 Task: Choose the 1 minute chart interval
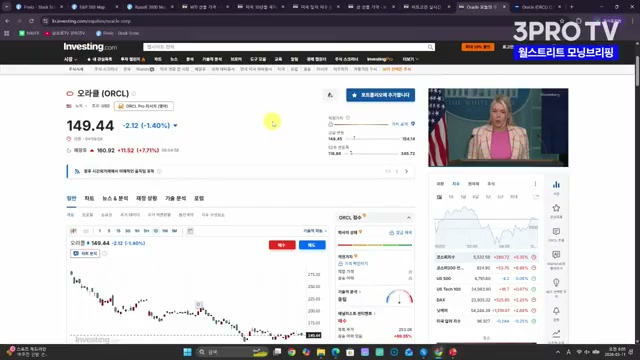coord(100,231)
